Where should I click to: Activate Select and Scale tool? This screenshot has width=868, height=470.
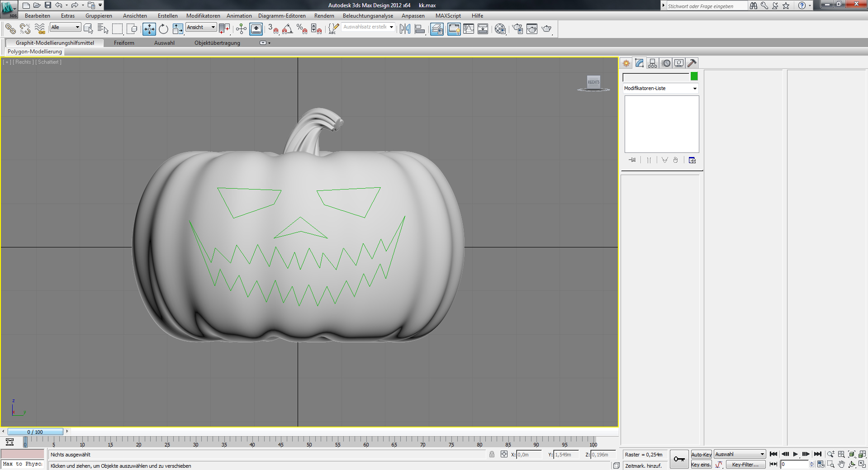(178, 29)
